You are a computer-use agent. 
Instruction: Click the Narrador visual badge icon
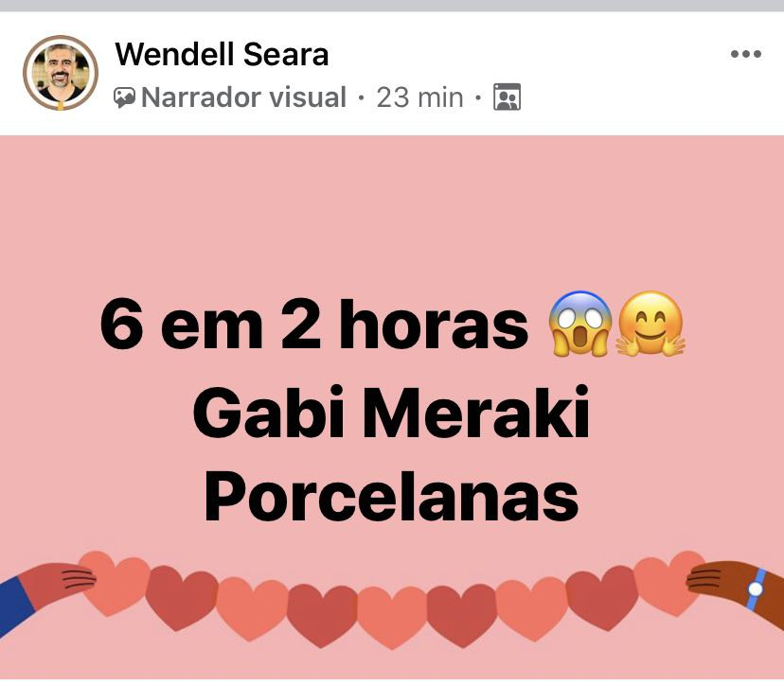click(124, 97)
